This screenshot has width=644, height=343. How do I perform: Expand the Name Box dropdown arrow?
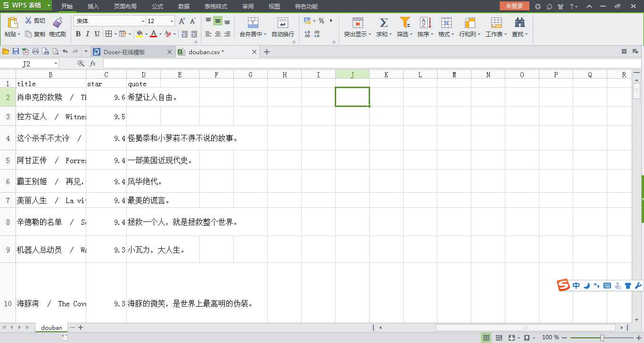tap(56, 64)
